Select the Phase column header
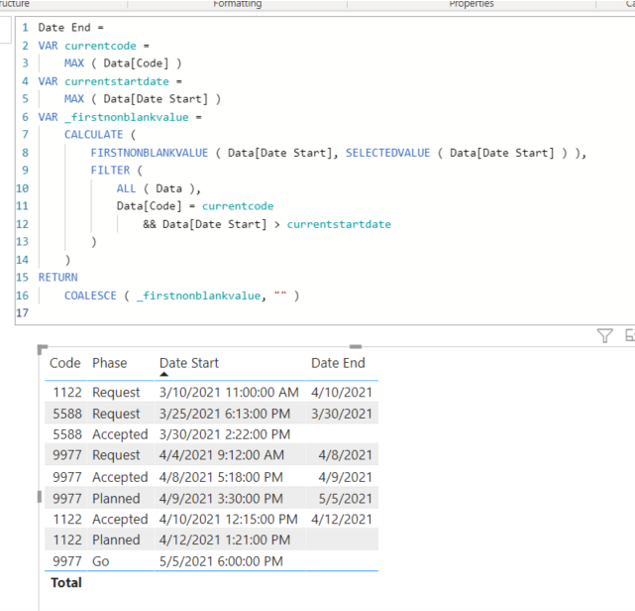The image size is (635, 611). click(x=109, y=363)
